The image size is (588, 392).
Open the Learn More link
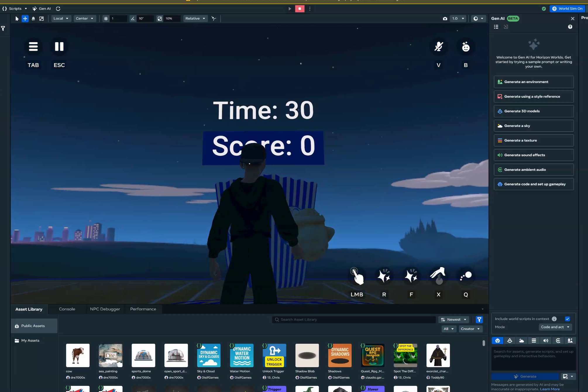pos(550,389)
